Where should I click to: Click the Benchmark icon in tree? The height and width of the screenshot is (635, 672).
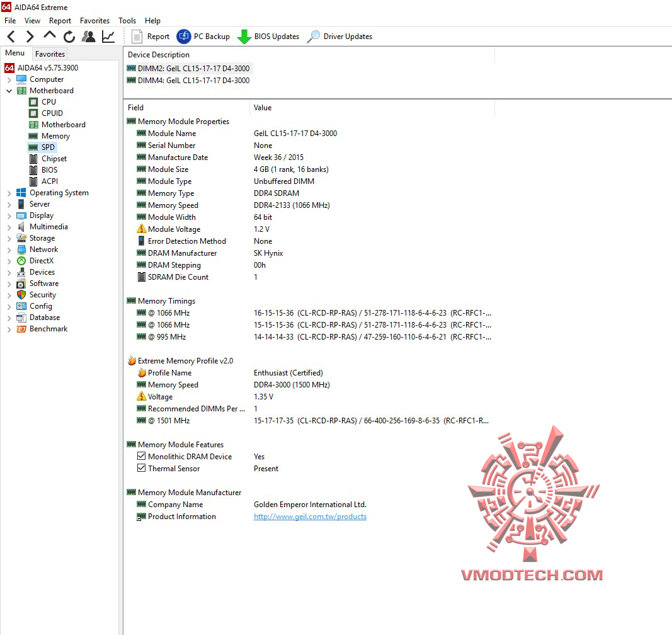click(x=21, y=329)
